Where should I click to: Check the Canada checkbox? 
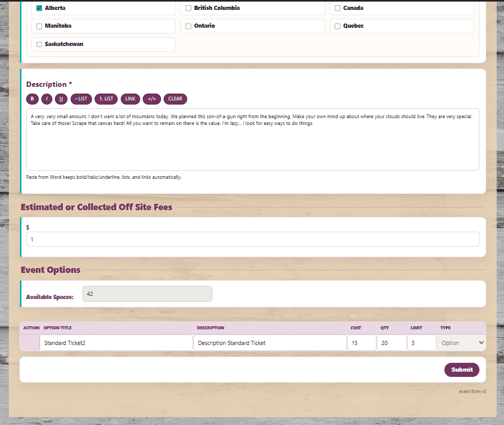point(338,8)
